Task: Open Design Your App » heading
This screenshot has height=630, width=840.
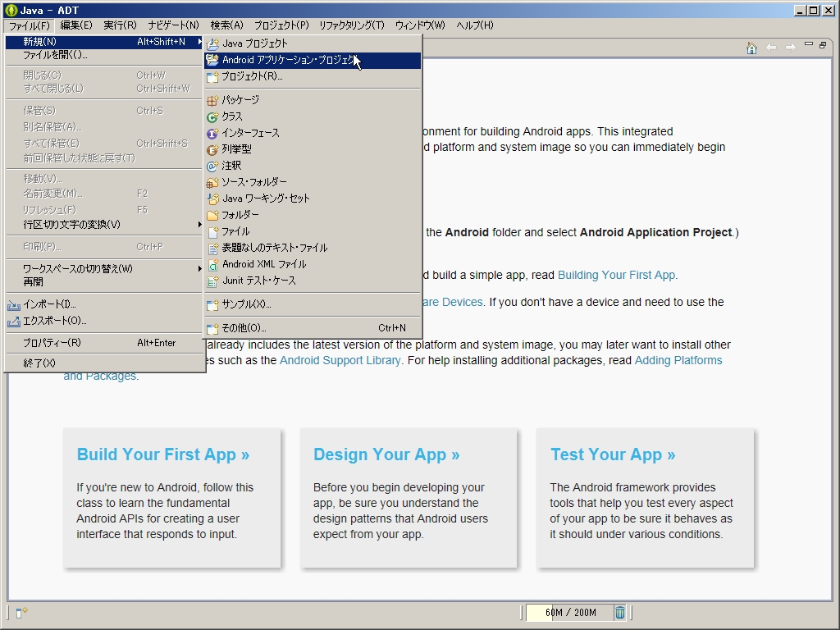Action: [386, 454]
